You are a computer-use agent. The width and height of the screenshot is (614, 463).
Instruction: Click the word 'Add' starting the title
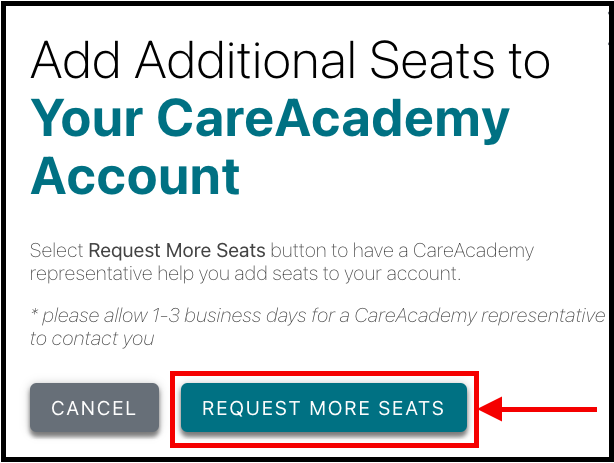[x=76, y=62]
